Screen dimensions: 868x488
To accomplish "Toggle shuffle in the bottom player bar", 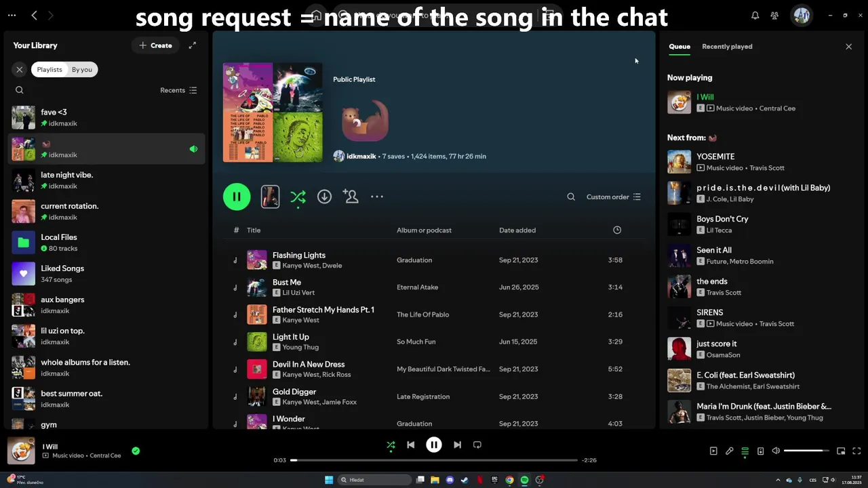I will tap(391, 445).
